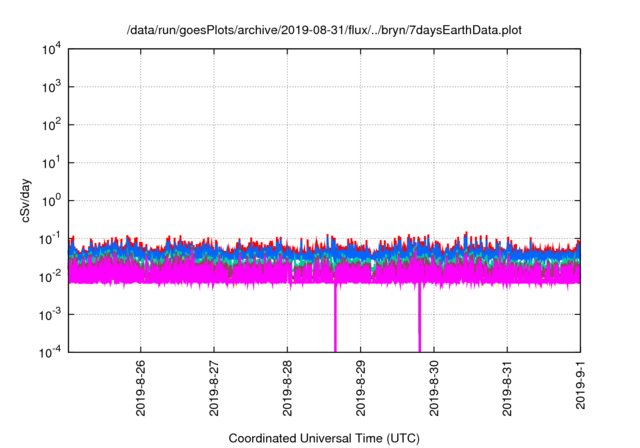Click the 10^2 y-axis tick label
640x448 pixels.
click(x=51, y=124)
